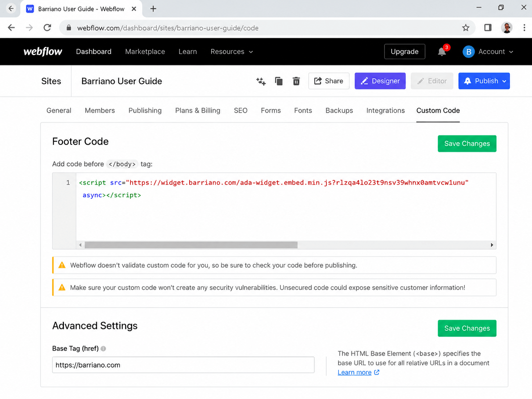Click the left scroll arrow of code editor
This screenshot has height=399, width=532.
click(x=80, y=245)
